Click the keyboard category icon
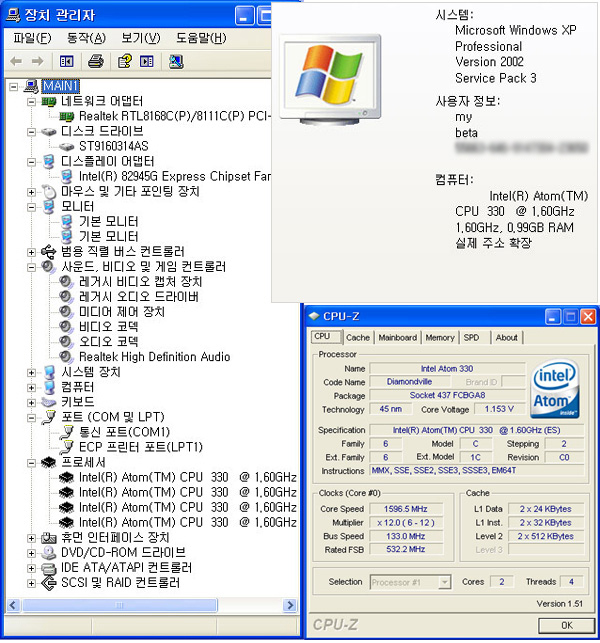 coord(48,402)
